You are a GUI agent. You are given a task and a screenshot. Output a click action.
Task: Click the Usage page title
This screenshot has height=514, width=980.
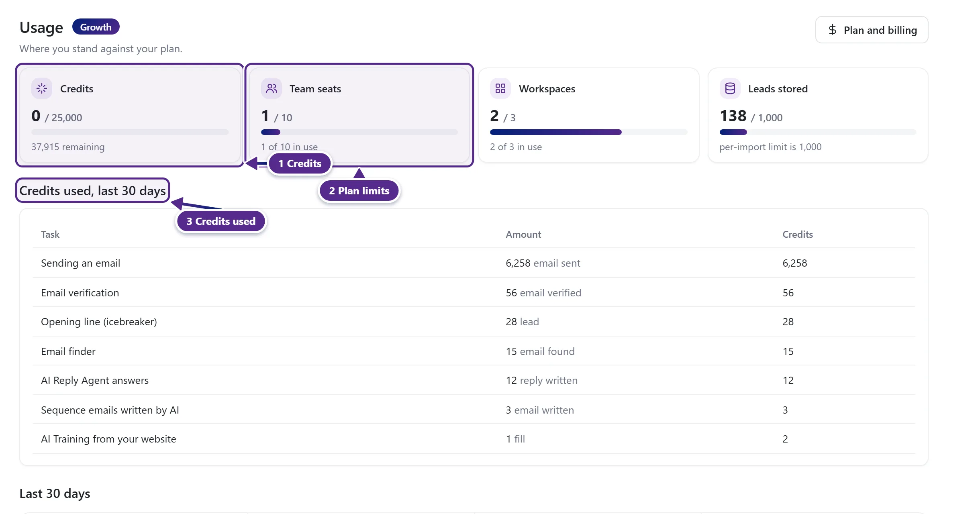[x=41, y=27]
